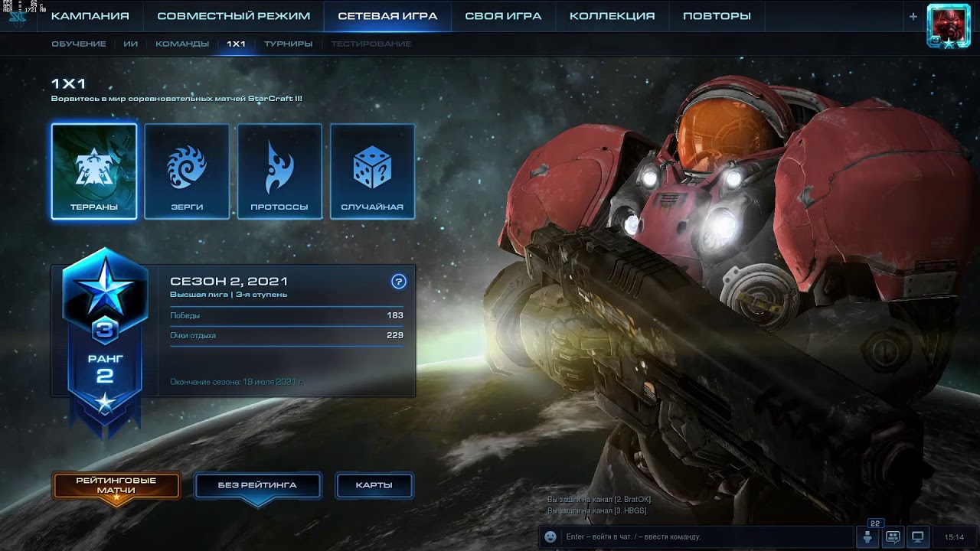
Task: Click the channel 2. BratOK chat message
Action: 599,500
